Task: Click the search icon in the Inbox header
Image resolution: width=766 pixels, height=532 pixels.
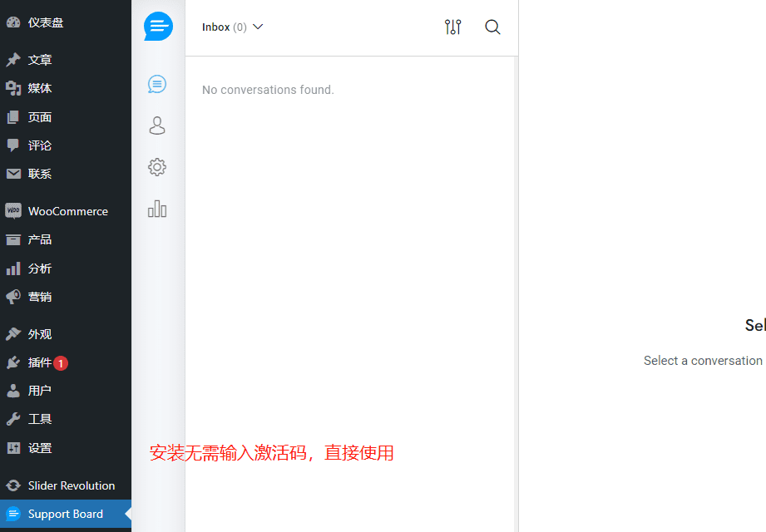Action: (x=492, y=27)
